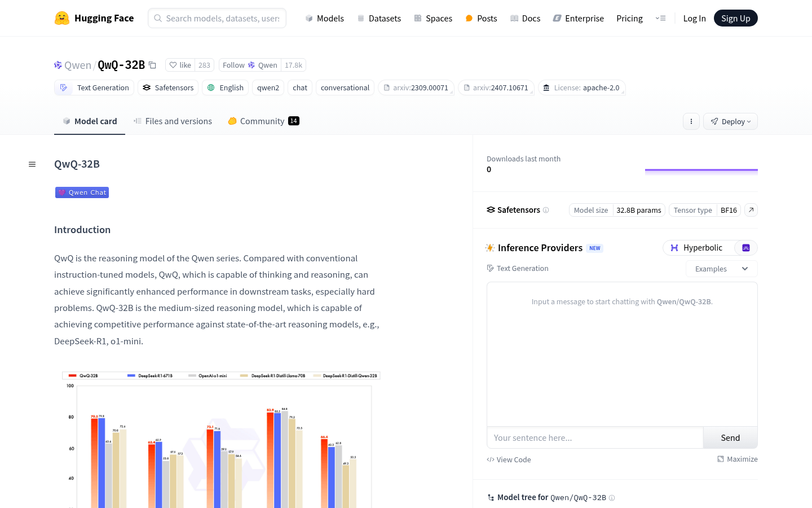Click the Model size 32.8B params badge
Image resolution: width=812 pixels, height=508 pixels.
coord(617,210)
